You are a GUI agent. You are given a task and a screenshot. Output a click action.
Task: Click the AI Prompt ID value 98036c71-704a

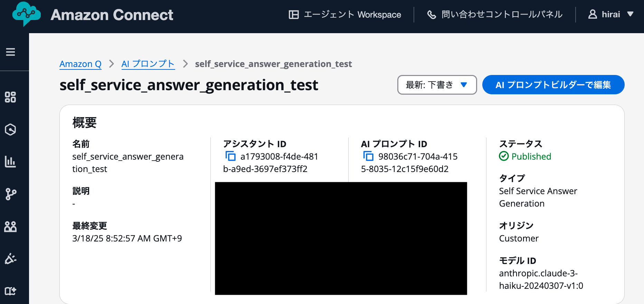point(409,163)
